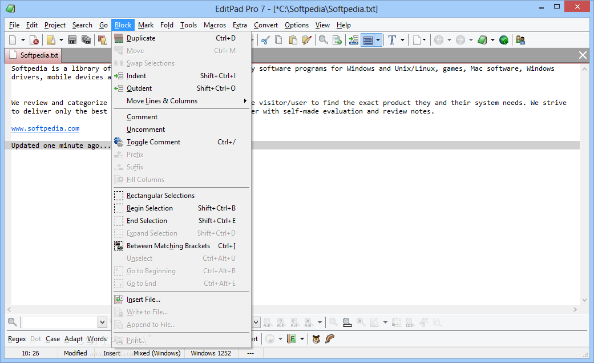Choose Insert File... from the Block menu
This screenshot has width=594, height=364.
181,299
